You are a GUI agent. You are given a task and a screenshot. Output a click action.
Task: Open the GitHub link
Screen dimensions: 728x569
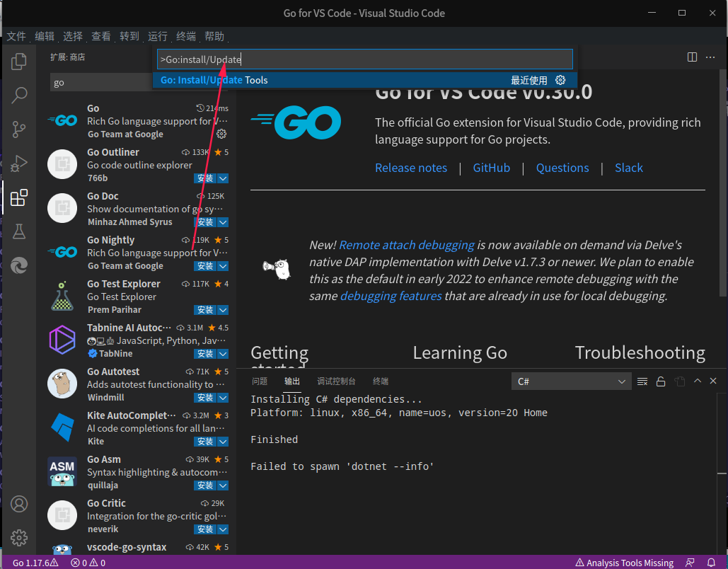click(491, 168)
